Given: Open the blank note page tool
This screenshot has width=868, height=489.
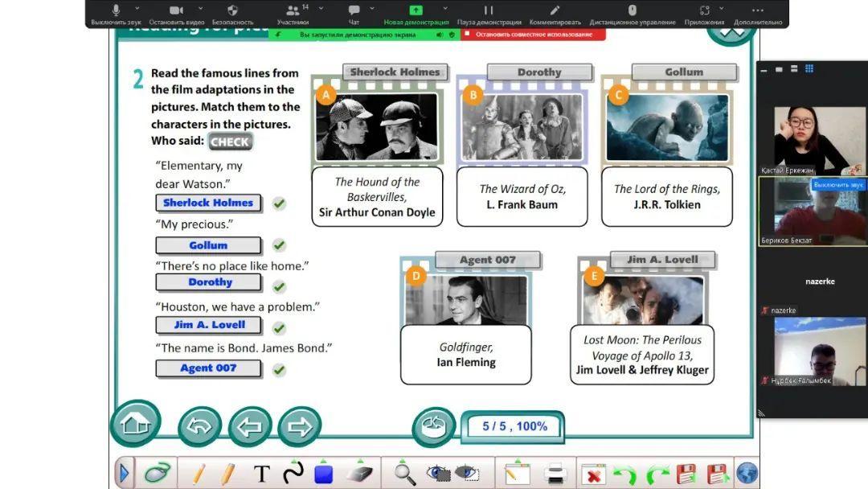Looking at the screenshot, I should (517, 474).
